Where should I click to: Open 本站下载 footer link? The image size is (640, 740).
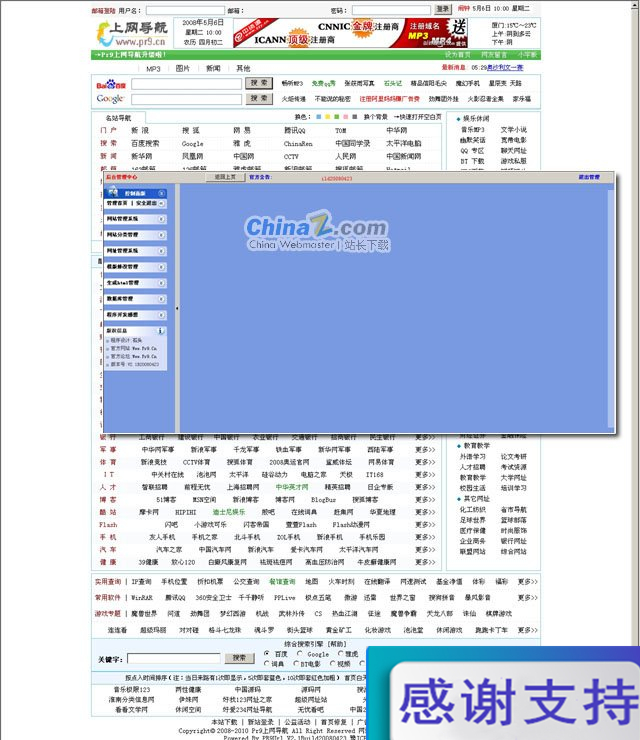click(x=224, y=722)
